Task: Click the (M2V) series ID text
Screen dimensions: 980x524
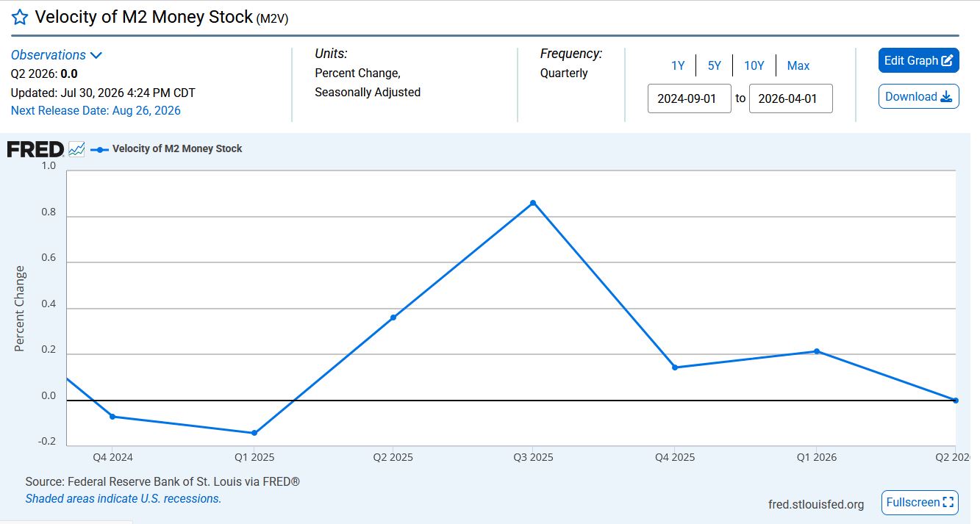Action: [272, 20]
